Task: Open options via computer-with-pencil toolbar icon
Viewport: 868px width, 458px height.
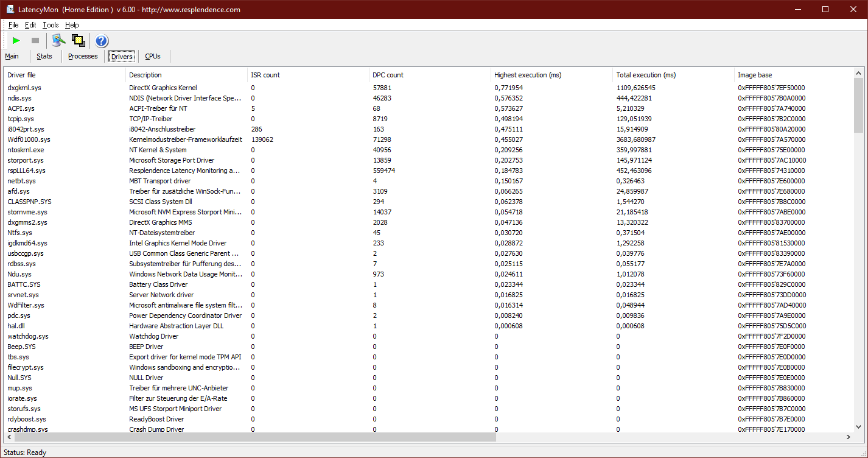Action: 58,41
